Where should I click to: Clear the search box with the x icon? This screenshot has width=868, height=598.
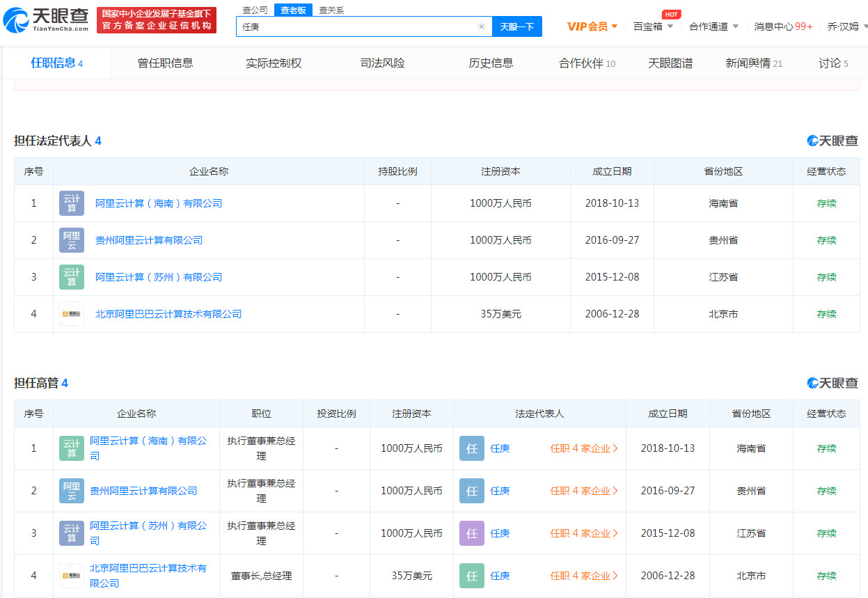pos(481,26)
